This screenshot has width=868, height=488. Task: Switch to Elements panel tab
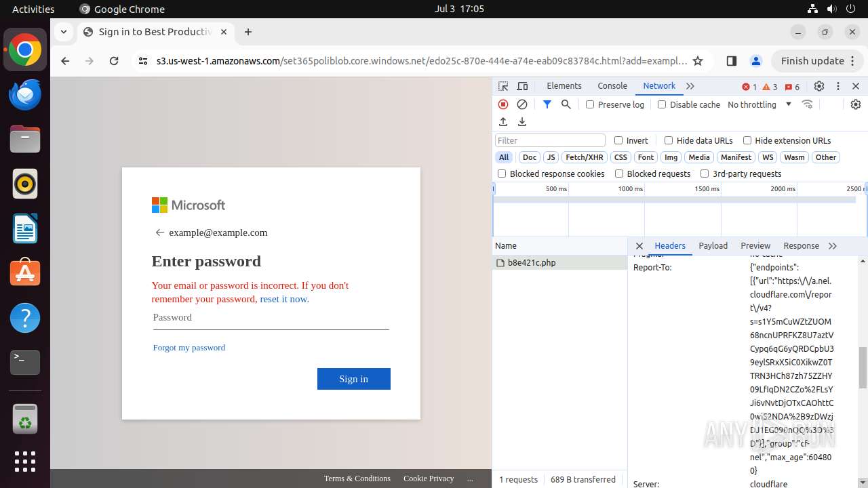tap(564, 86)
